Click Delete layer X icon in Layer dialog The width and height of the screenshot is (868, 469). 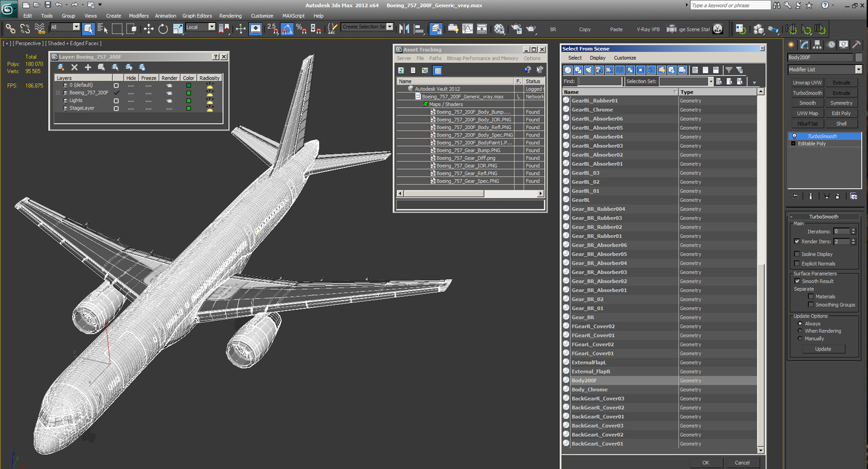tap(74, 67)
